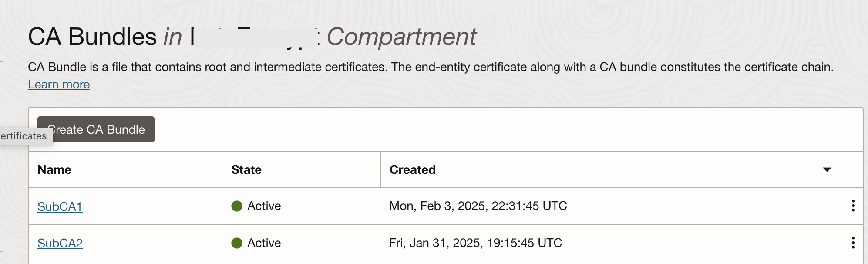Select the SubCA2 created date text

[475, 243]
